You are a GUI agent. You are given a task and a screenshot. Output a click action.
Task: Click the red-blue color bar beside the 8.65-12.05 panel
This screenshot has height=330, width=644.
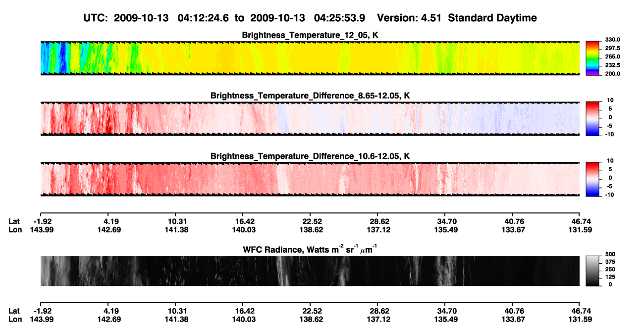(x=592, y=119)
